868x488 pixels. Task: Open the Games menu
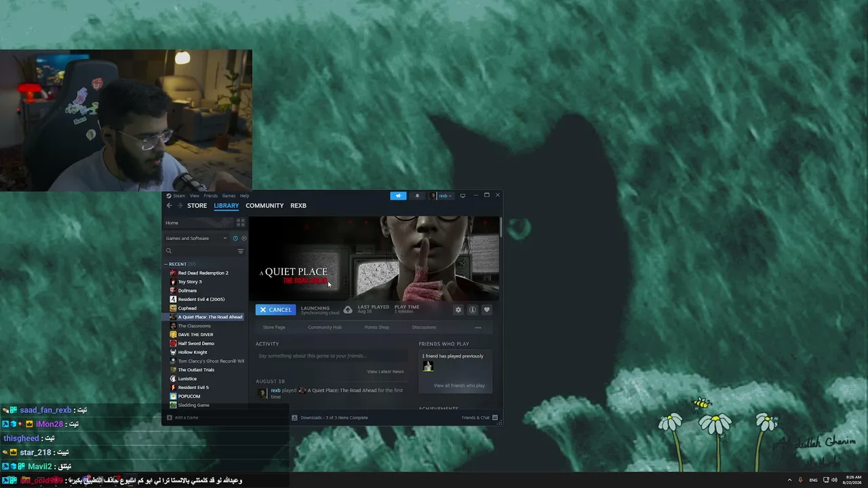[x=229, y=196]
